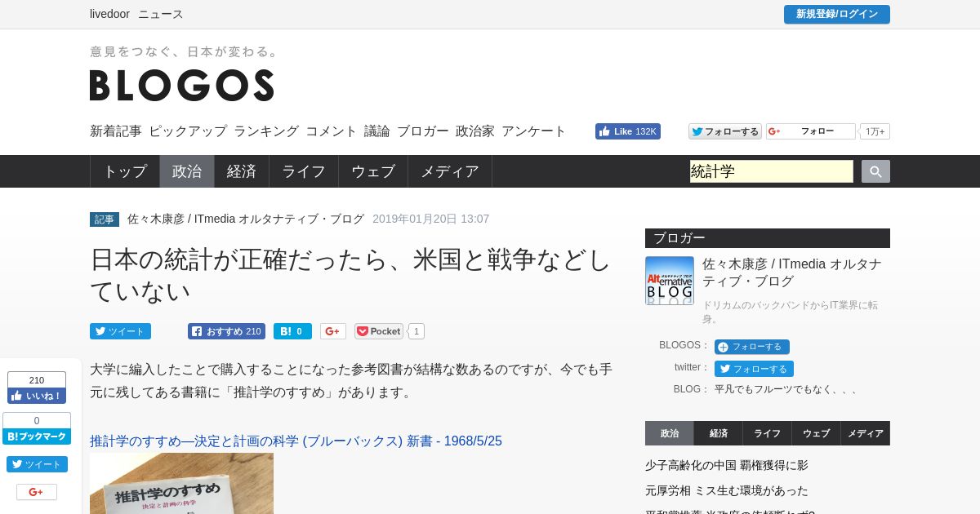
Task: Click Facebook おすすめ 210 button
Action: 226,331
